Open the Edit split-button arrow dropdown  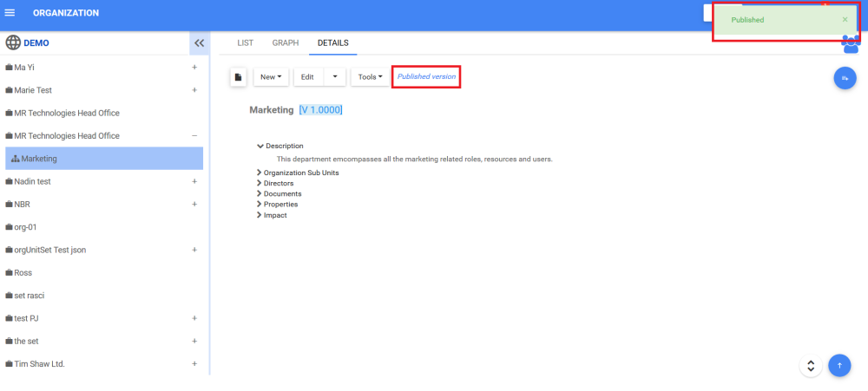[335, 77]
